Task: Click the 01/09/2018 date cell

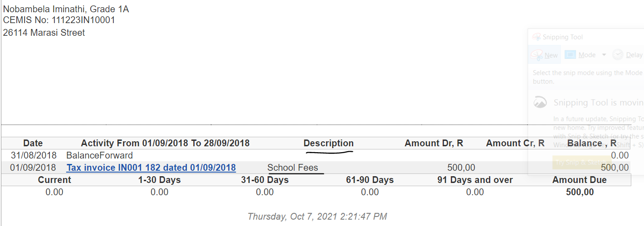Action: click(x=33, y=168)
